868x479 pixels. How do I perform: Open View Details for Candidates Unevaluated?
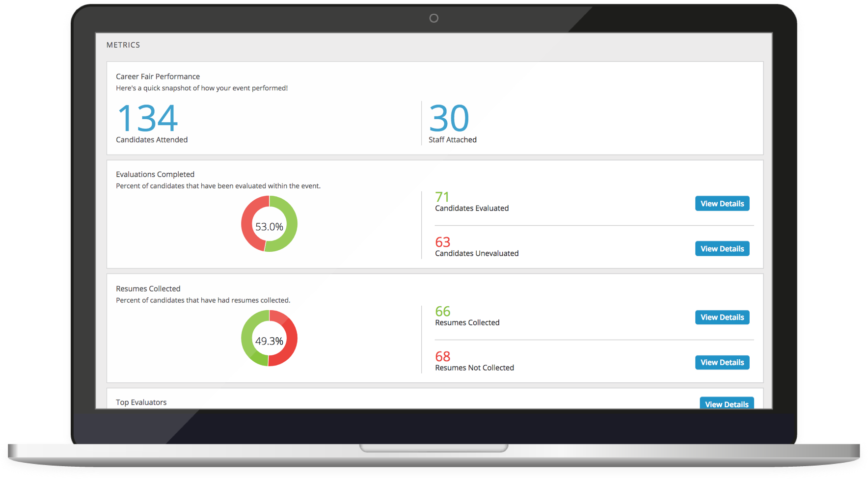(x=722, y=249)
